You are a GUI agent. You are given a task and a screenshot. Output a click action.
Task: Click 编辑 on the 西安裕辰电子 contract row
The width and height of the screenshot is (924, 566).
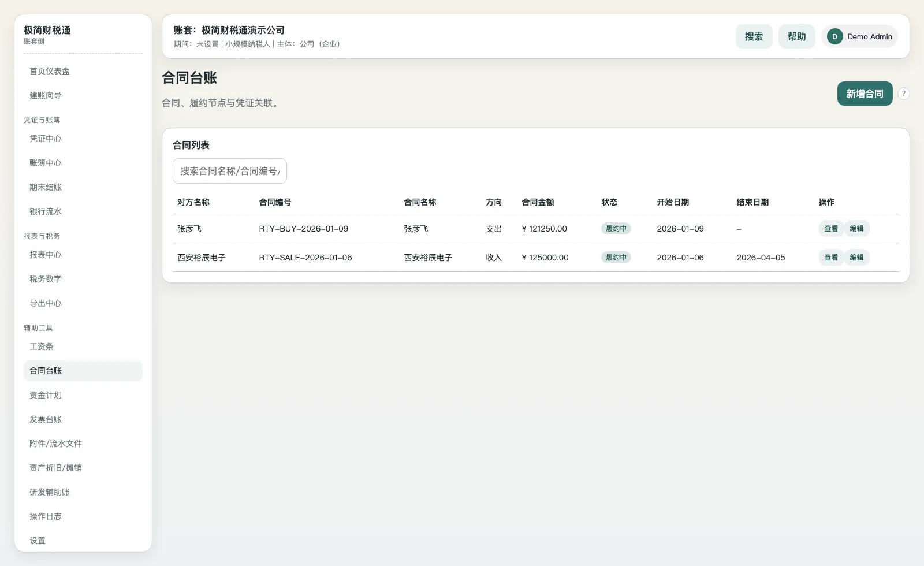(857, 258)
